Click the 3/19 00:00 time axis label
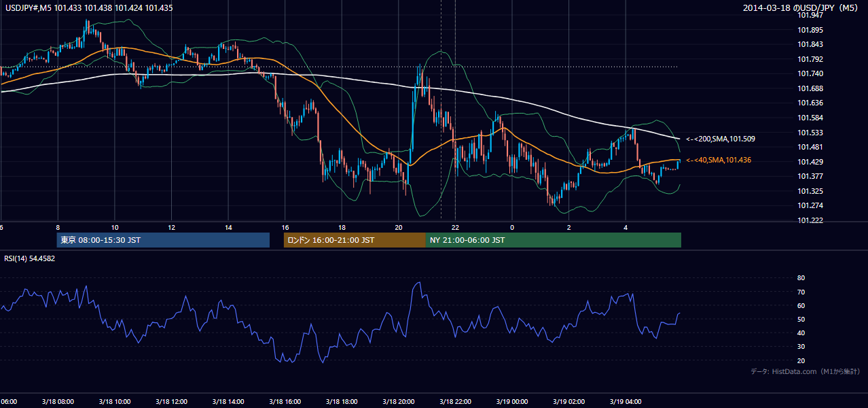Image resolution: width=868 pixels, height=408 pixels. (511, 402)
